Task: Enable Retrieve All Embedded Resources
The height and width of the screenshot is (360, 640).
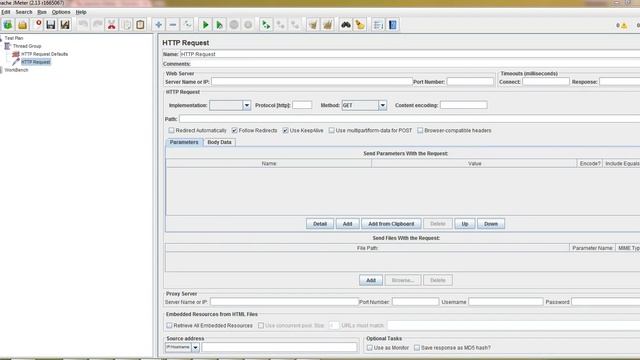Action: coord(169,325)
